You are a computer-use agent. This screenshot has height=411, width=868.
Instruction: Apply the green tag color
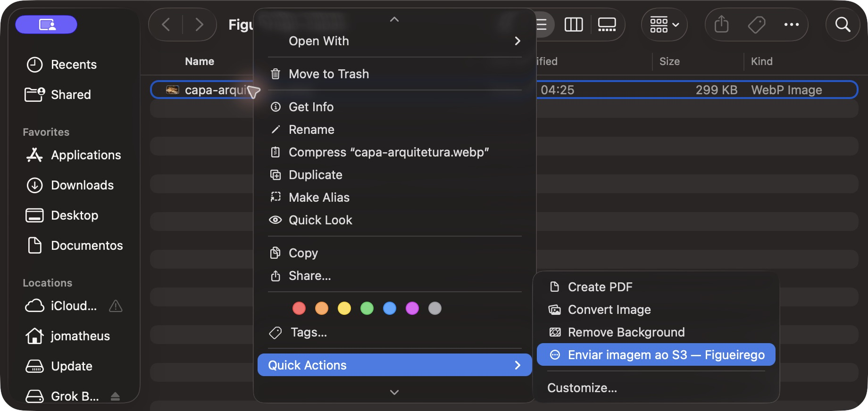click(x=367, y=308)
